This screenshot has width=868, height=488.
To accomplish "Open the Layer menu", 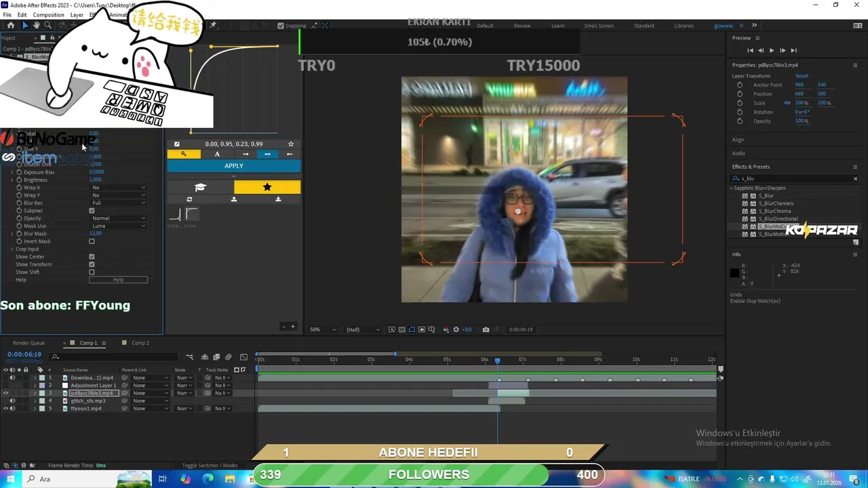I will pyautogui.click(x=77, y=15).
